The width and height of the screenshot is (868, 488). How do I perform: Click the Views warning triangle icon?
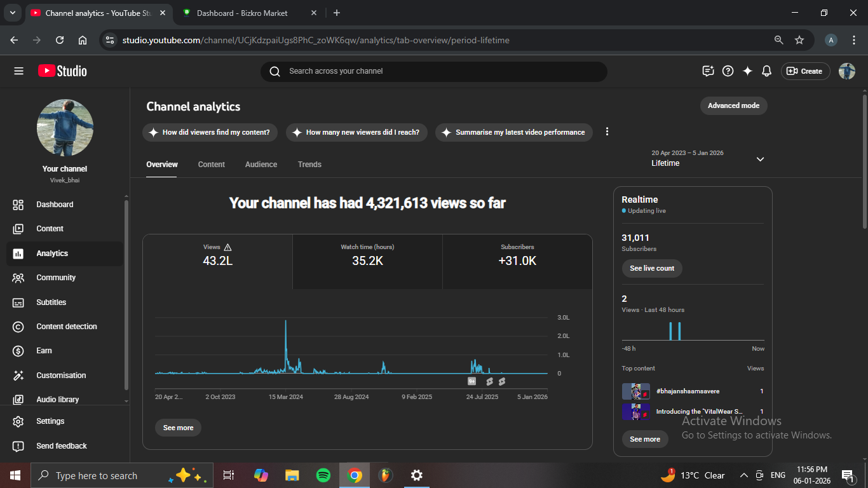[228, 247]
